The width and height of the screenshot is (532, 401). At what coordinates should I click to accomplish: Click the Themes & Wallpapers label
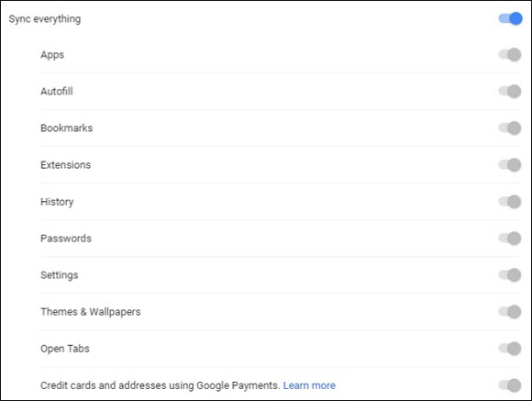91,312
